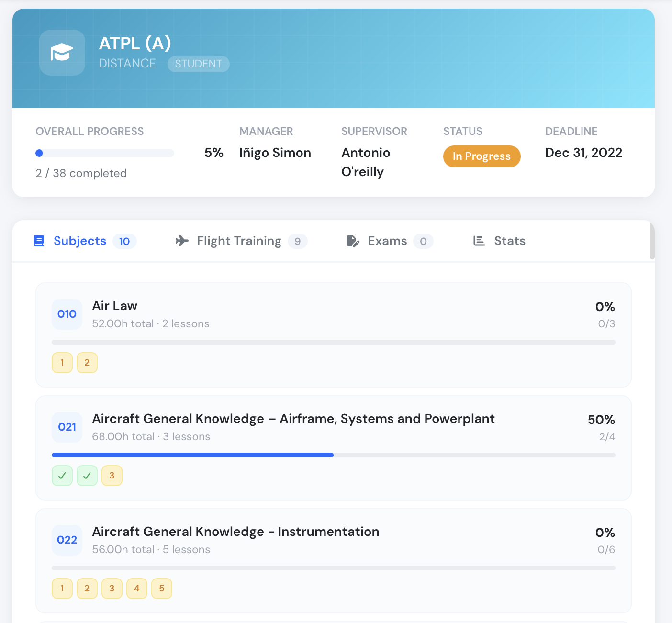Open Air Law lesson 1
The image size is (672, 623).
(x=62, y=363)
